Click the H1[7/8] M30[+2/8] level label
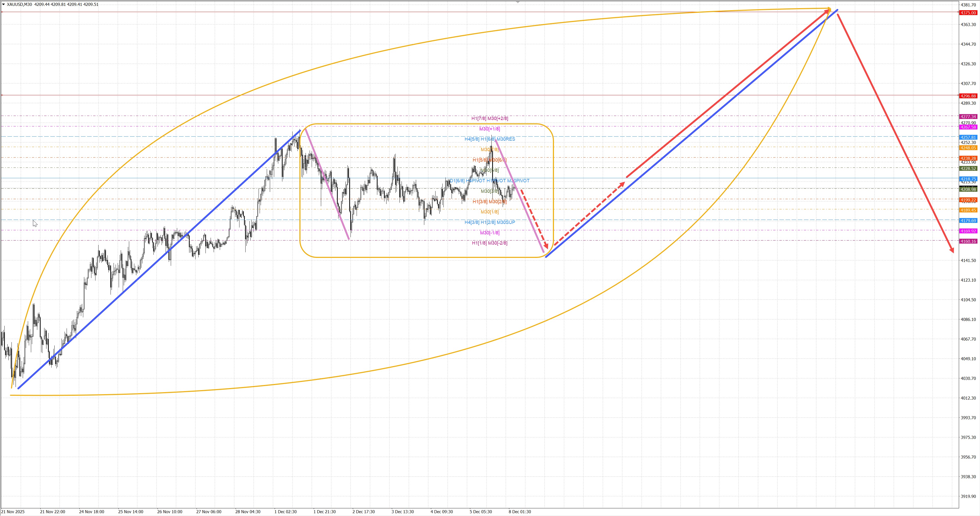The height and width of the screenshot is (516, 980). tap(490, 118)
